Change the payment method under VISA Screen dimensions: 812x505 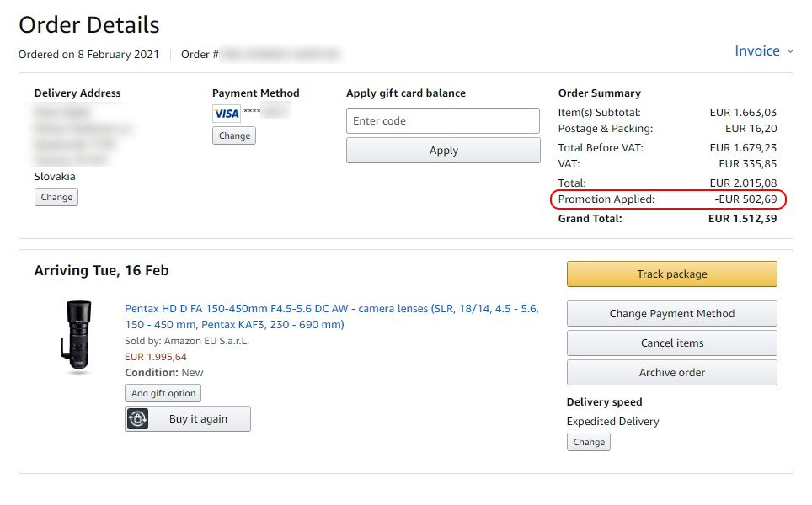234,136
